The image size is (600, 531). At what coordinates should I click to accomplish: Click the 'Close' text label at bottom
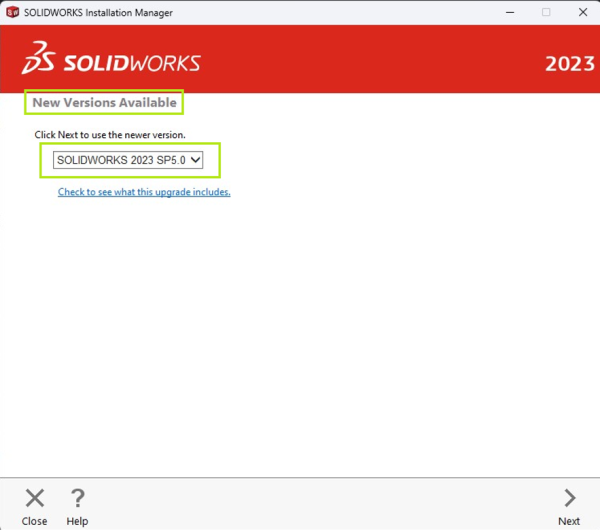pos(35,521)
